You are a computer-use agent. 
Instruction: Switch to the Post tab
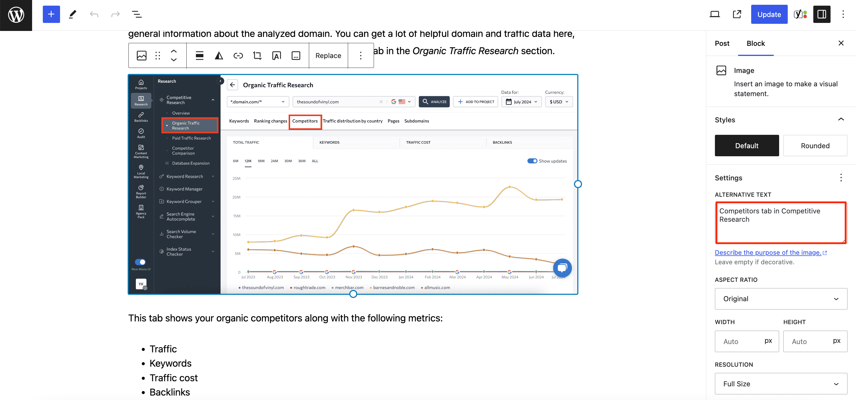pos(722,43)
